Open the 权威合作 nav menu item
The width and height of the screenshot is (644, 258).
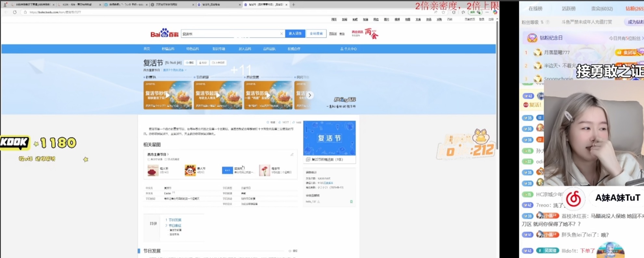[x=294, y=49]
